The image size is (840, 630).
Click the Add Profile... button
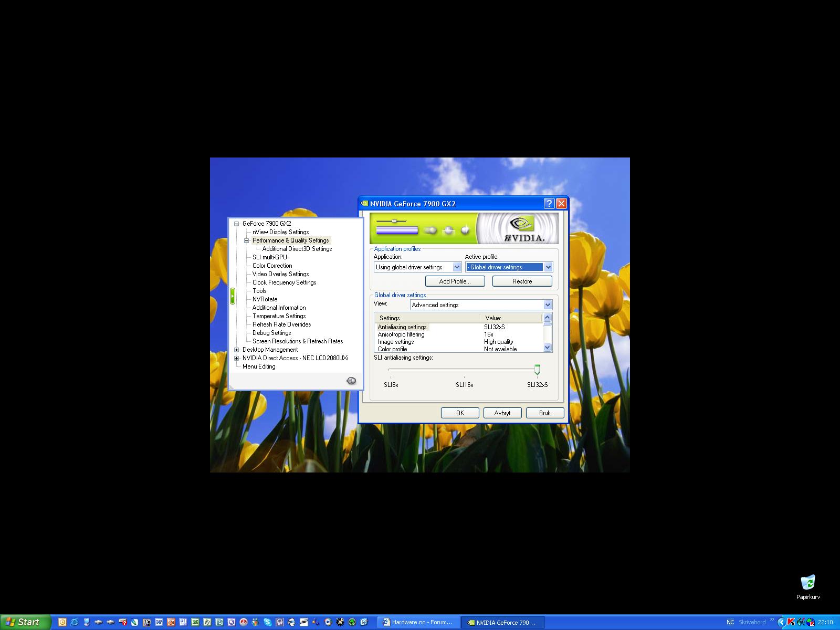(x=455, y=281)
